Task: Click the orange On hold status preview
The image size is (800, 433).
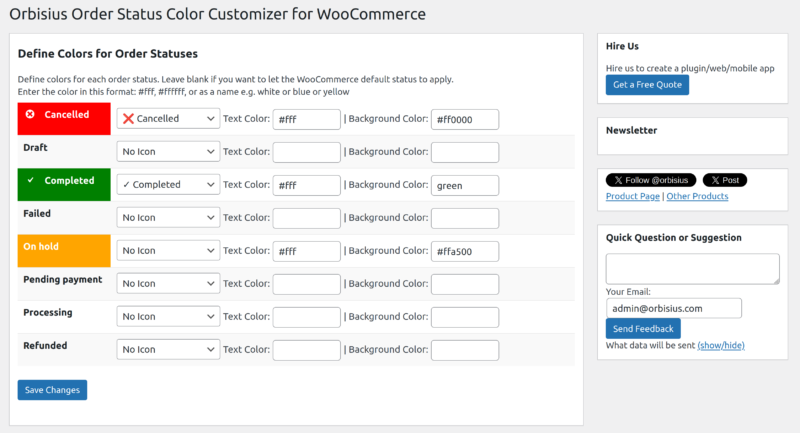Action: pos(64,251)
